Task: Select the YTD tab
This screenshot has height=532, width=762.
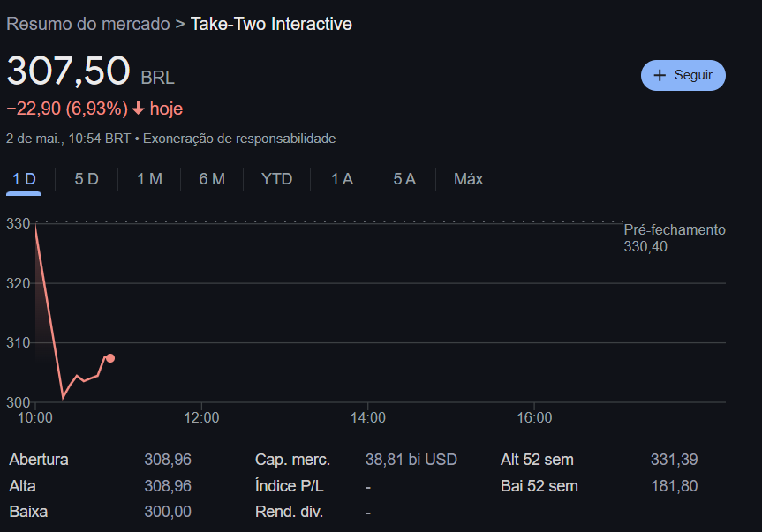Action: (276, 179)
